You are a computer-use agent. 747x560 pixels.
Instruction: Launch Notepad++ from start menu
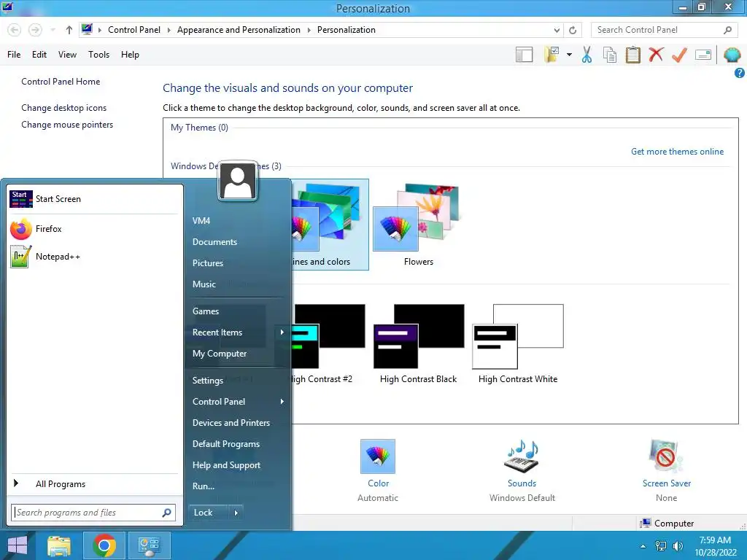point(94,257)
